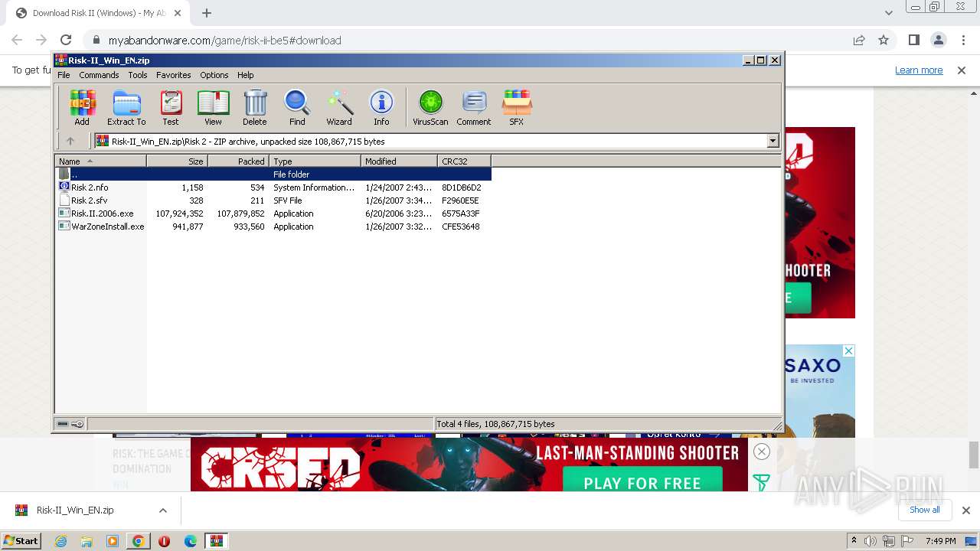Viewport: 980px width, 551px height.
Task: Open the Windows Start menu
Action: tap(21, 540)
